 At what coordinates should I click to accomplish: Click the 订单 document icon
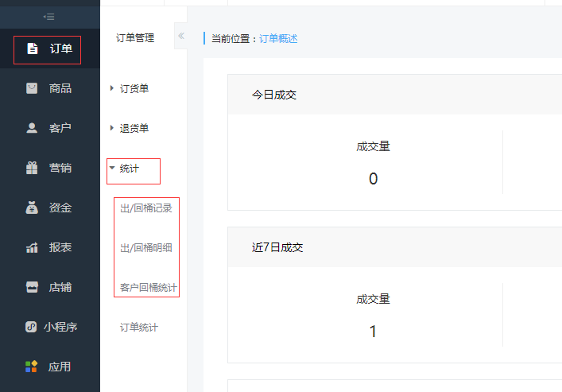33,49
